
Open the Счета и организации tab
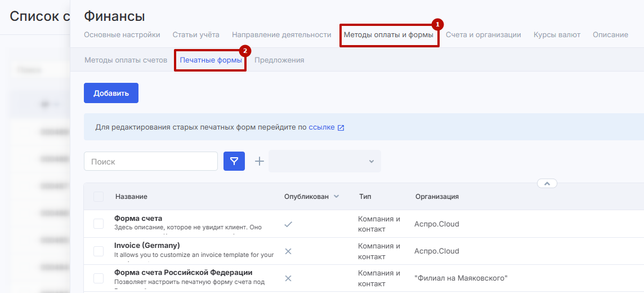click(483, 35)
